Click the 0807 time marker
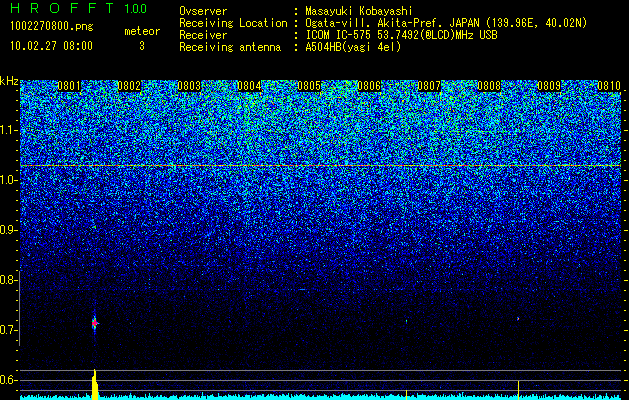The width and height of the screenshot is (629, 400). coord(429,86)
